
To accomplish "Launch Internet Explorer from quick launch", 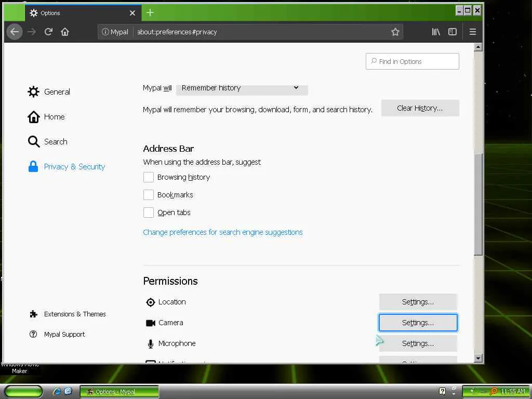I will click(x=57, y=391).
